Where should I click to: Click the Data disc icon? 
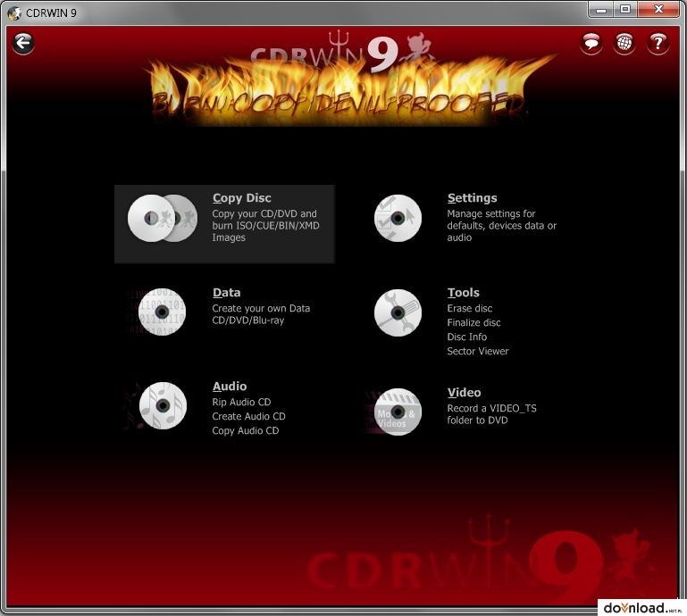pyautogui.click(x=162, y=312)
